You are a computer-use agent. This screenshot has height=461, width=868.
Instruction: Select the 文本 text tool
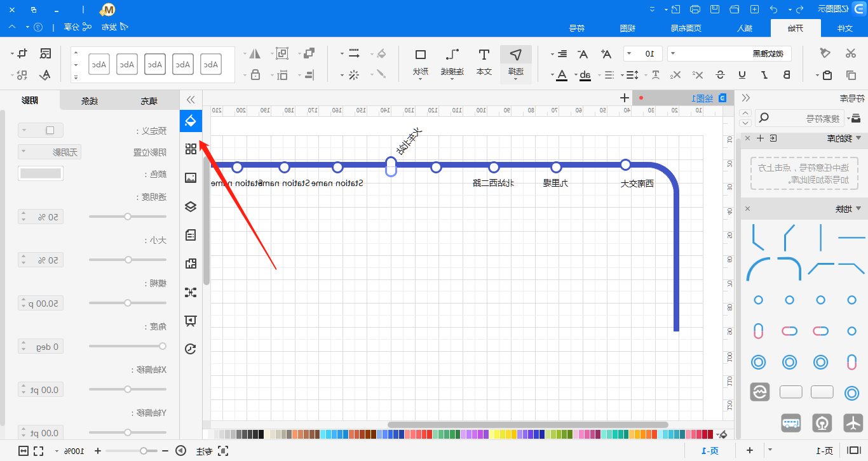[x=484, y=63]
